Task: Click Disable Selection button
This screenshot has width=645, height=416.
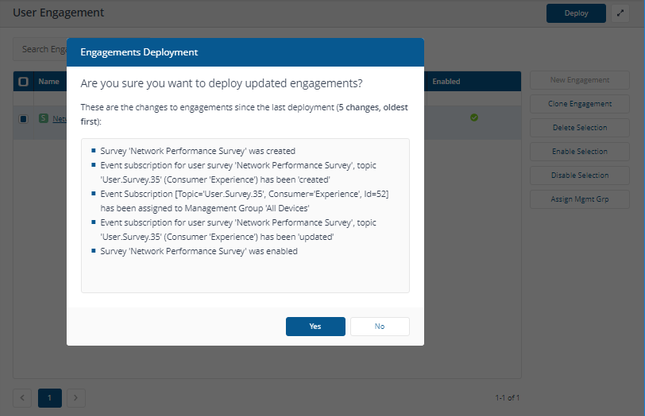Action: [580, 176]
